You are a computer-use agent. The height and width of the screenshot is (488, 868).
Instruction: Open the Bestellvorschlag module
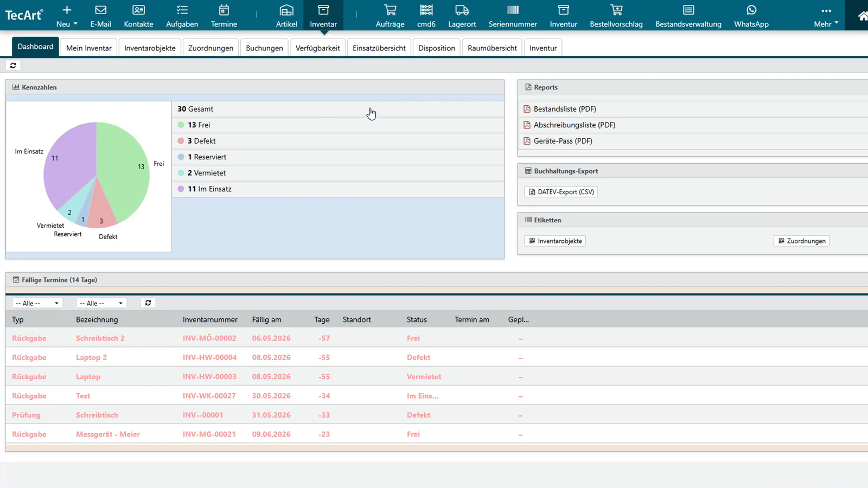(x=616, y=16)
